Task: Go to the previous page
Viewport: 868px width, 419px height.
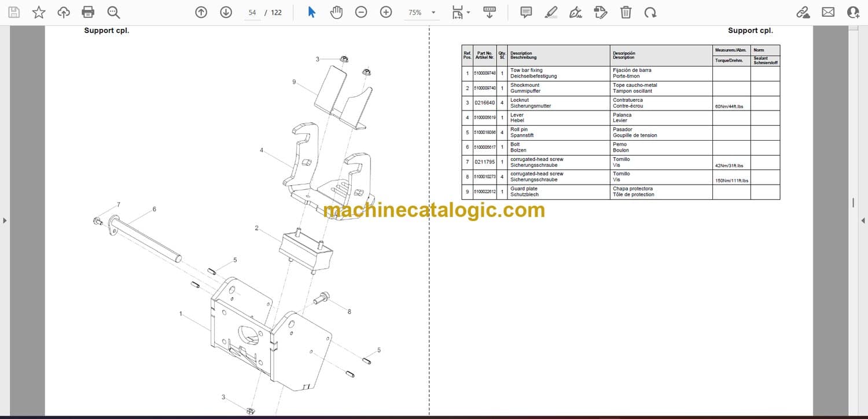Action: 201,12
